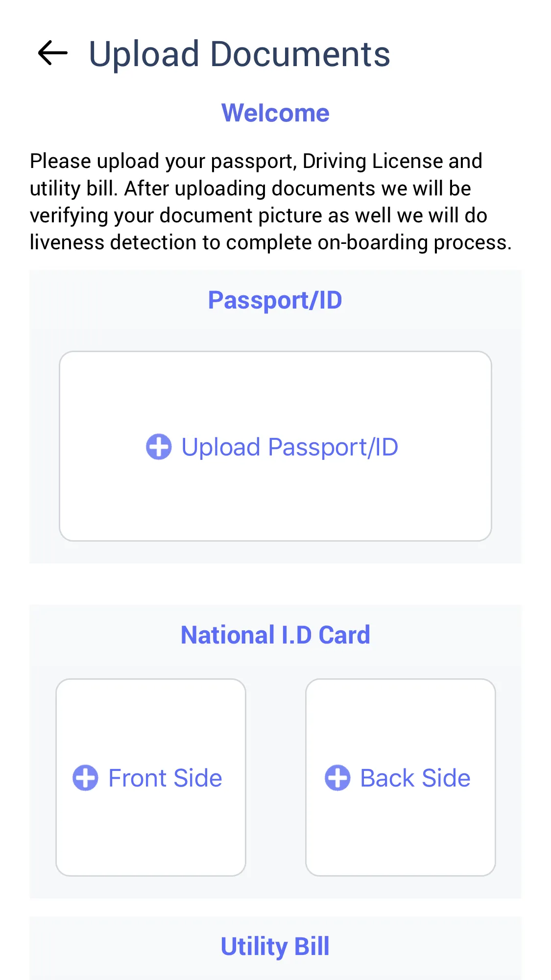Tap the National I.D Card heading

pyautogui.click(x=275, y=635)
